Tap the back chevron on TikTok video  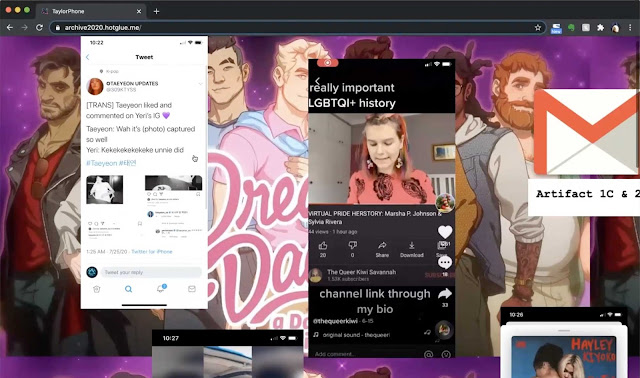317,81
